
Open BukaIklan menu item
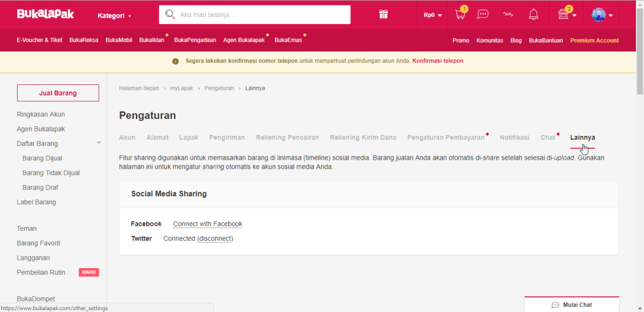coord(152,40)
